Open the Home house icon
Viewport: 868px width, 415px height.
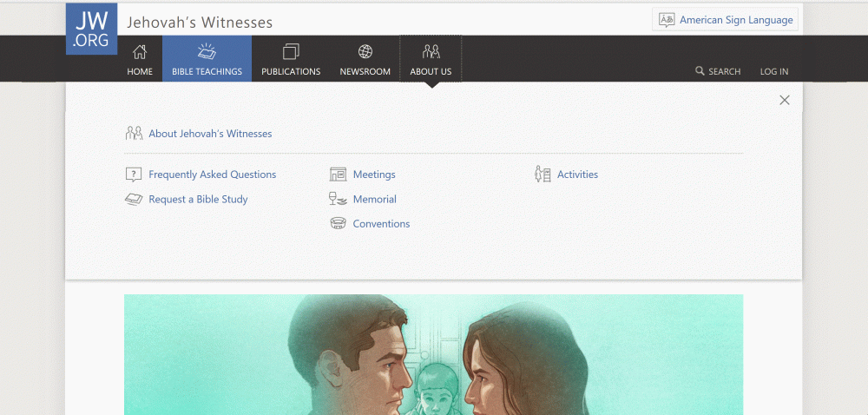click(140, 52)
